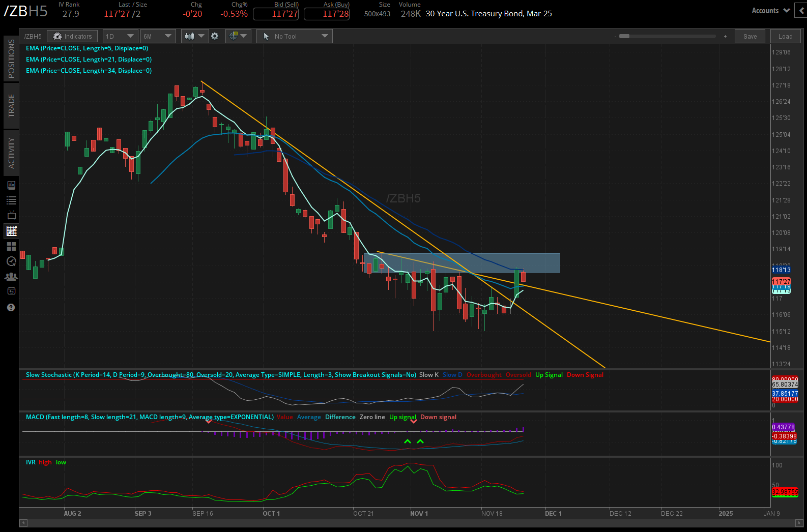807x532 pixels.
Task: Click the plus zoom in button
Action: pyautogui.click(x=725, y=37)
